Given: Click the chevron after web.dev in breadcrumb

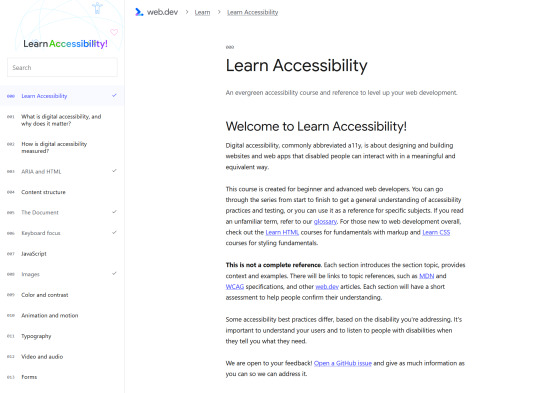Looking at the screenshot, I should [x=187, y=12].
